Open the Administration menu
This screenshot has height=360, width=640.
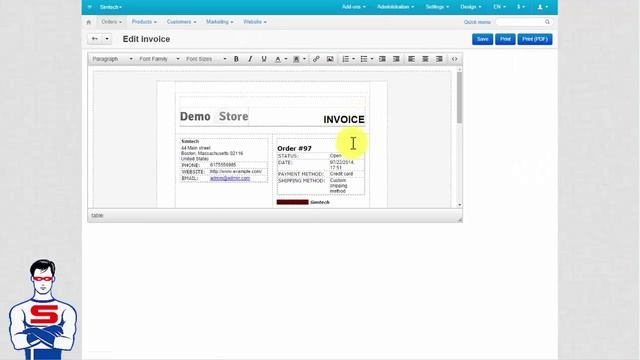click(x=396, y=7)
